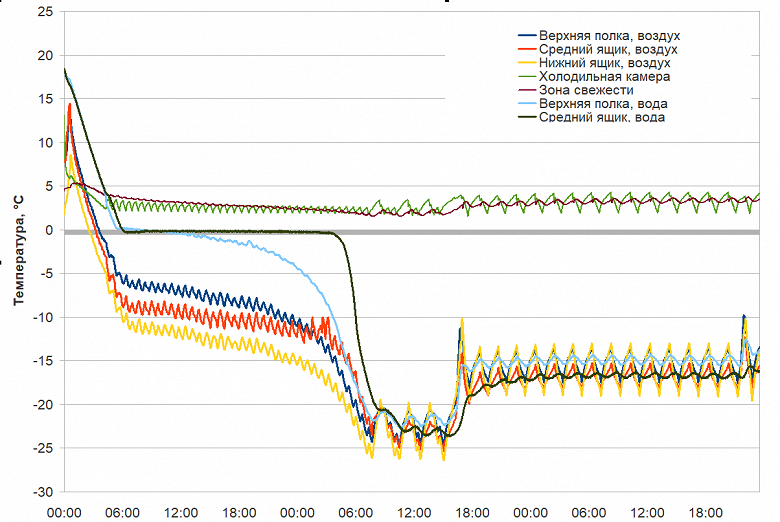Click the y-axis label -30
The width and height of the screenshot is (780, 522).
click(43, 492)
